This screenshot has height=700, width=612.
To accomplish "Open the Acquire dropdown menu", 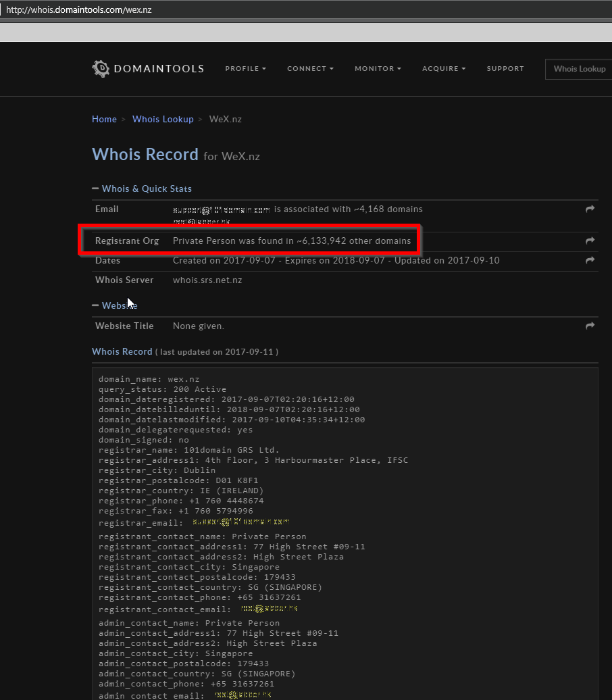I will click(444, 69).
